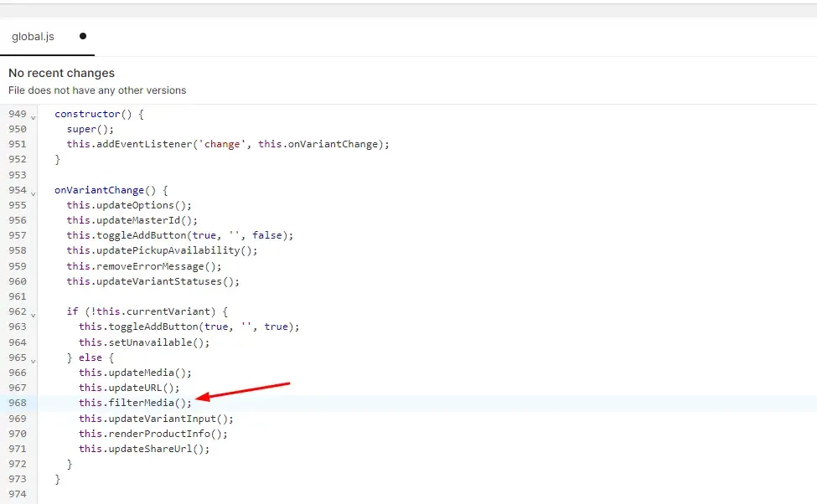Screen dimensions: 817x504
Task: Click the unsaved dot on global.js tab
Action: (83, 36)
